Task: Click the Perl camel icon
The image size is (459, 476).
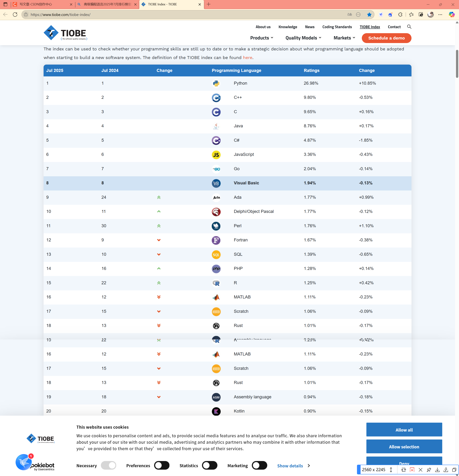Action: [x=216, y=226]
